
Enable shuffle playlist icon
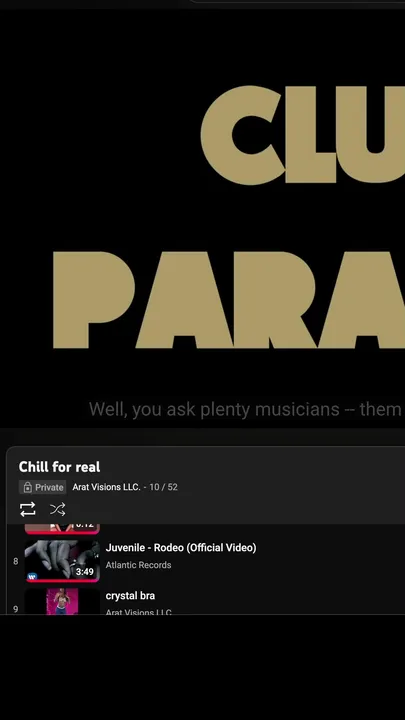point(57,509)
